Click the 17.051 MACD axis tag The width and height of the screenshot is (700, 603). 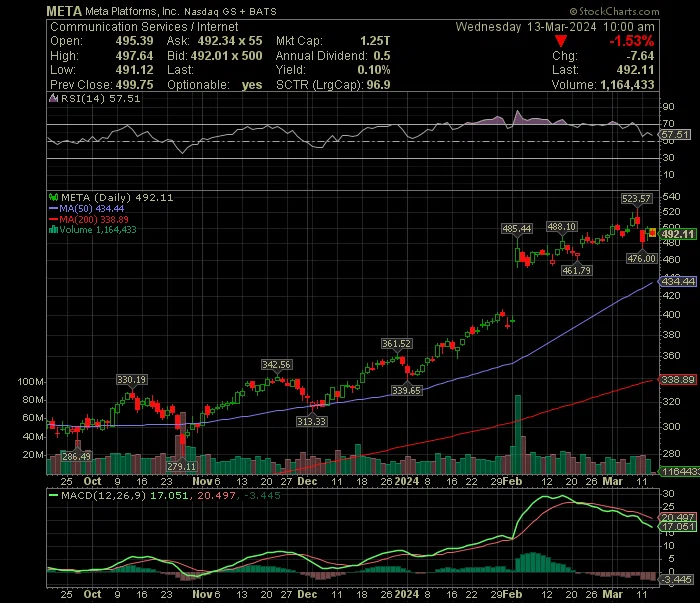(x=678, y=527)
